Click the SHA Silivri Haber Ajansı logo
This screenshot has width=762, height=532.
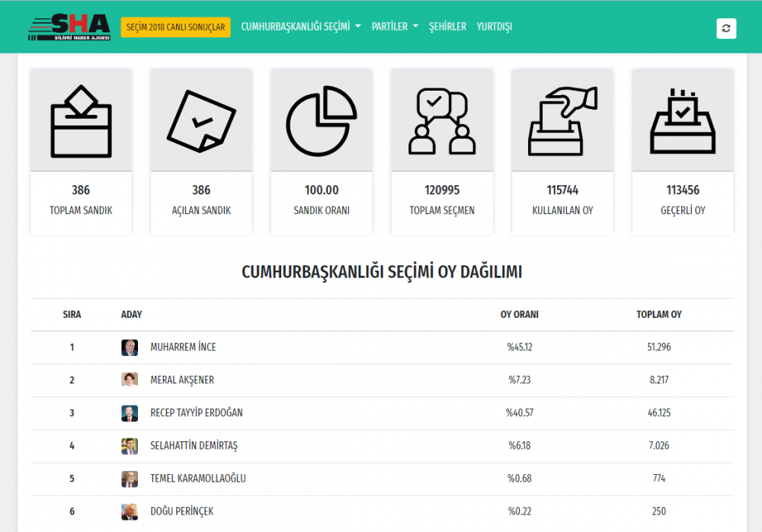(x=69, y=27)
